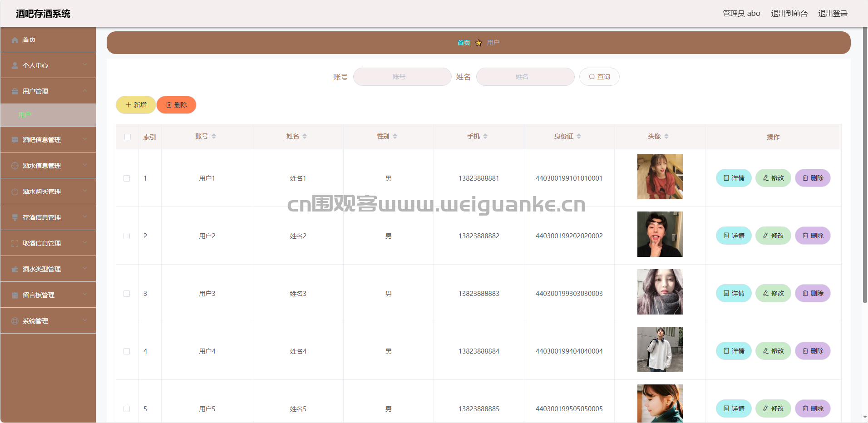Click the avatar thumbnail of 用户3
The image size is (868, 423).
click(x=660, y=292)
